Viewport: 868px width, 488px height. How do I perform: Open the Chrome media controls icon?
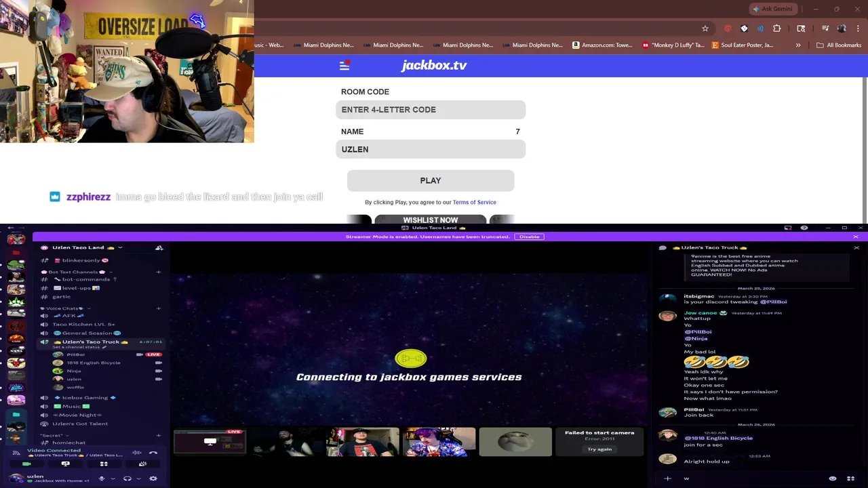click(x=825, y=28)
